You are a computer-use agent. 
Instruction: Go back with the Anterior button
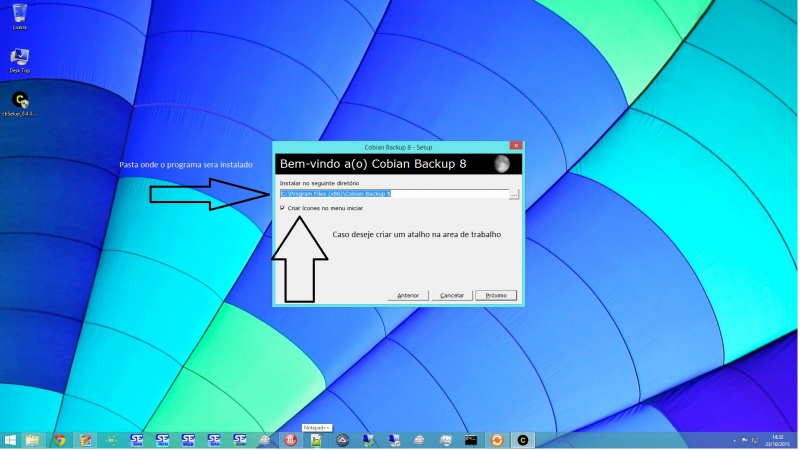tap(408, 295)
